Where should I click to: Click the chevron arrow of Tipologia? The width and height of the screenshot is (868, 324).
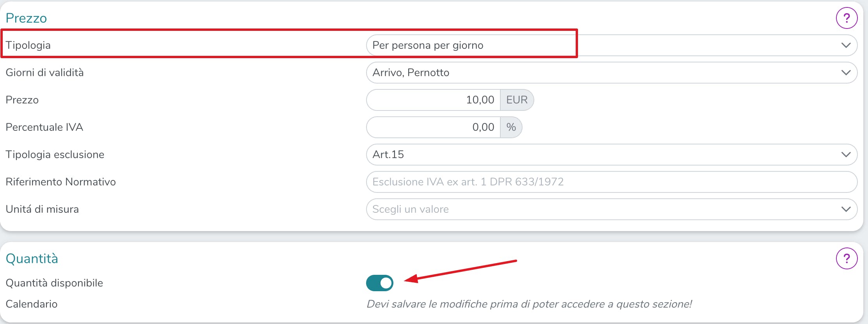click(846, 45)
